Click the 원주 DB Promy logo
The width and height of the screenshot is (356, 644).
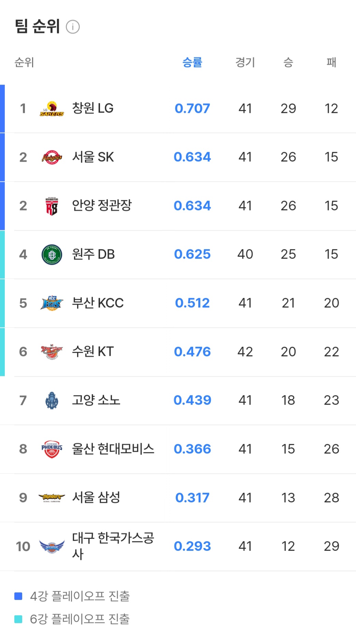point(52,254)
